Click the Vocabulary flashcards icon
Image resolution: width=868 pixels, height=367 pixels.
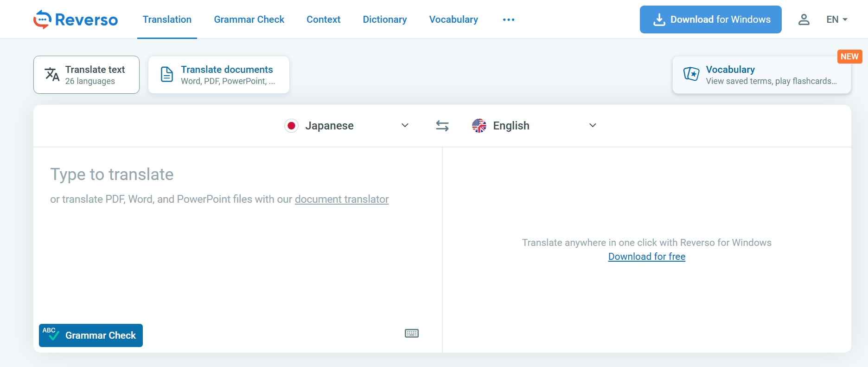(691, 74)
